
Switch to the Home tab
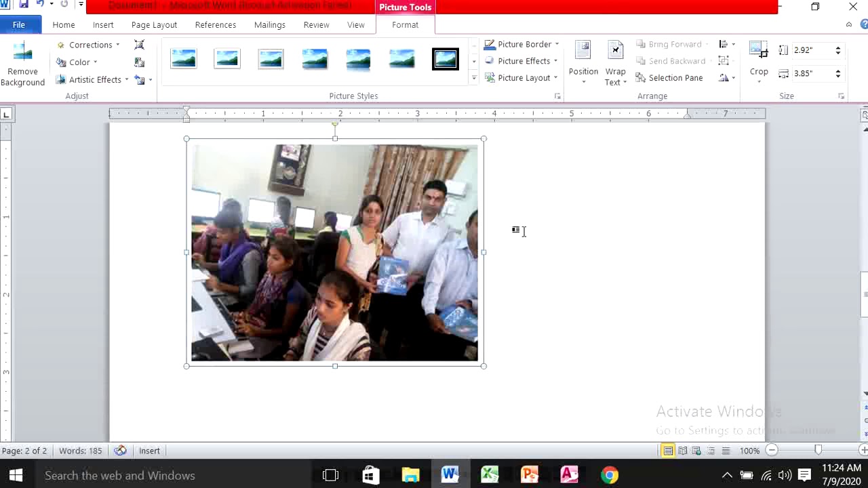pyautogui.click(x=64, y=25)
